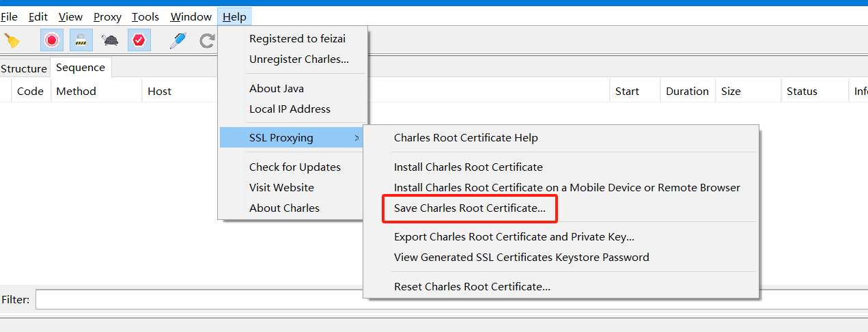Close the open Help menu
This screenshot has height=332, width=868.
tap(234, 17)
